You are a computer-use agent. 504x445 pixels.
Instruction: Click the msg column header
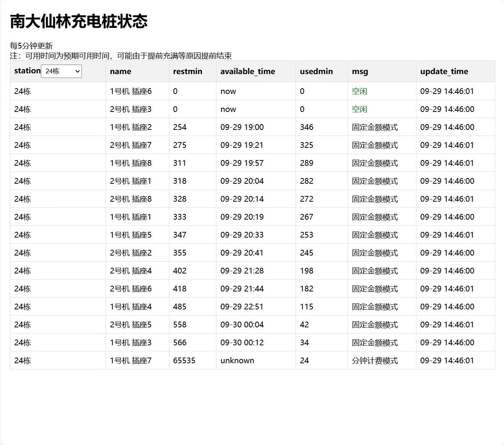pos(360,71)
